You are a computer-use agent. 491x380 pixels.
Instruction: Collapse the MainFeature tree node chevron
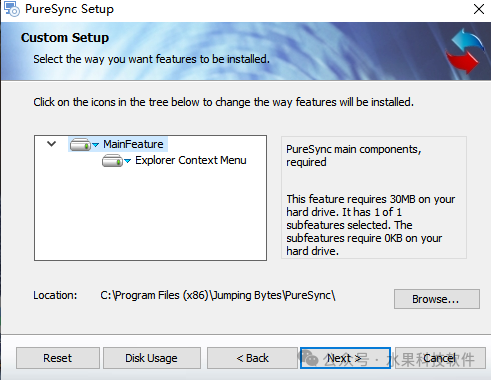click(x=52, y=144)
